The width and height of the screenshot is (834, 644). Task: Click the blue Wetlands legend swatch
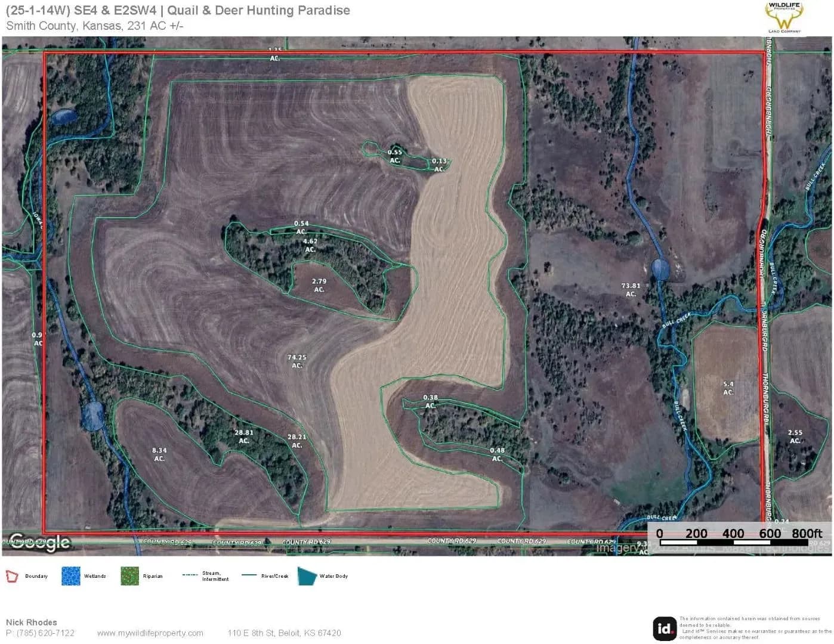click(70, 576)
